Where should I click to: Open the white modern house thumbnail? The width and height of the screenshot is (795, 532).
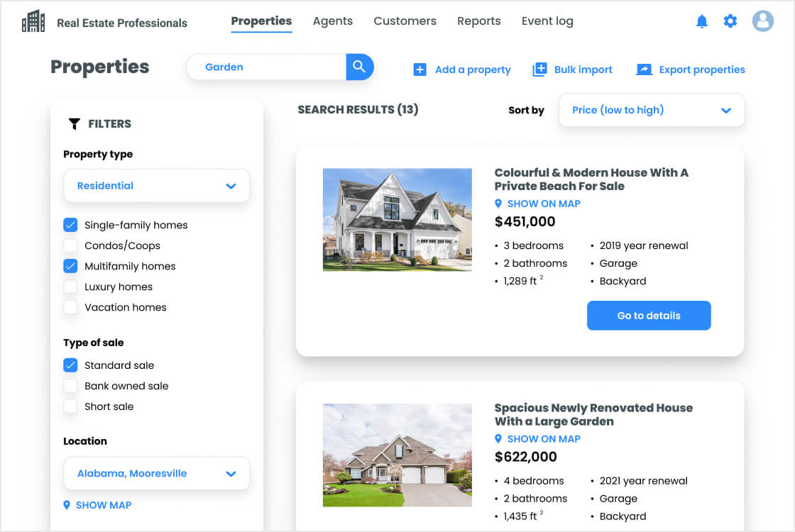coord(397,219)
